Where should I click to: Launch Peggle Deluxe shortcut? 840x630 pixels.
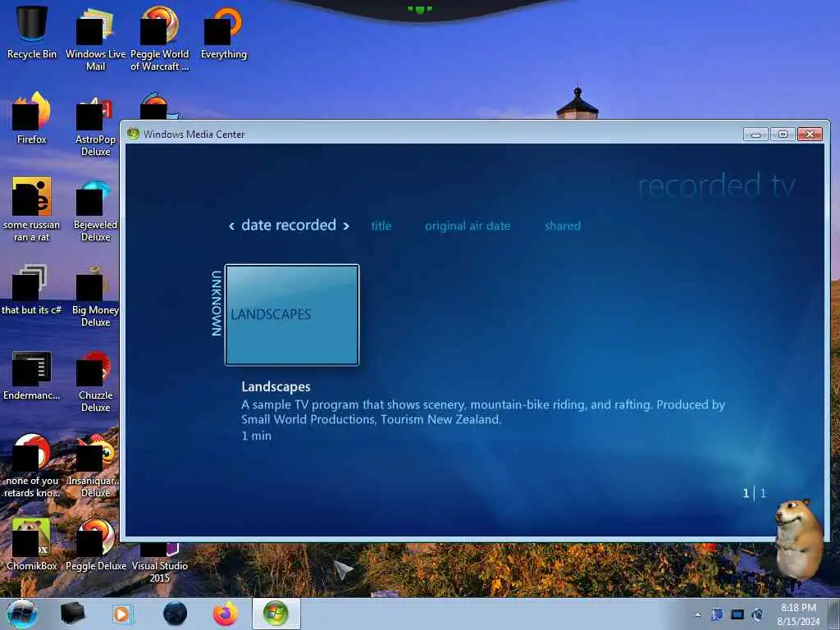(95, 544)
